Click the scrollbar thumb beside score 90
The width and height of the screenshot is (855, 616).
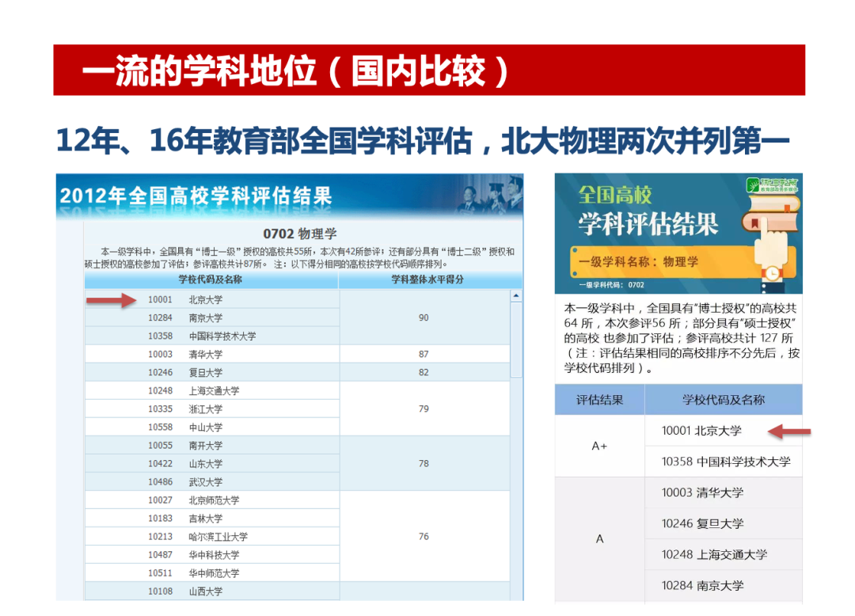516,340
